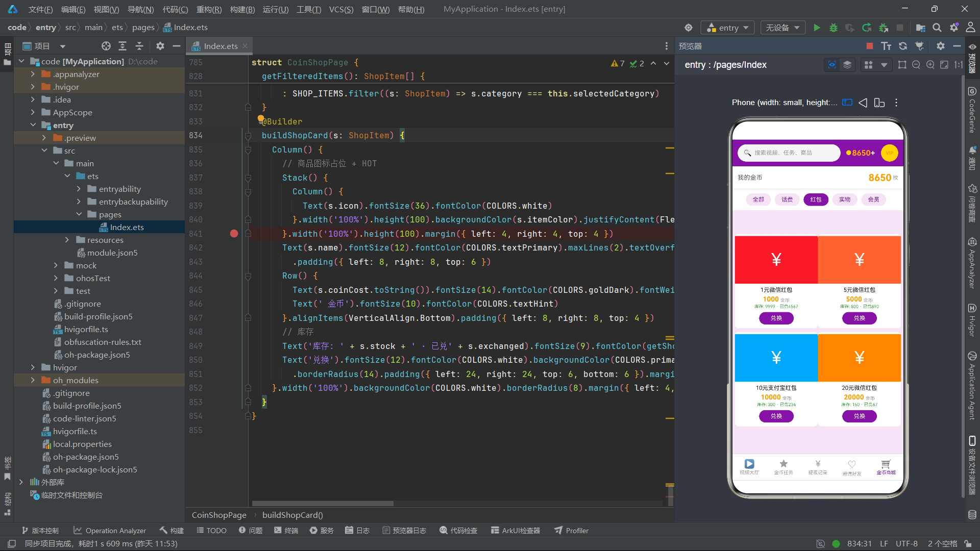Toggle the device text-scale T icon

point(847,103)
